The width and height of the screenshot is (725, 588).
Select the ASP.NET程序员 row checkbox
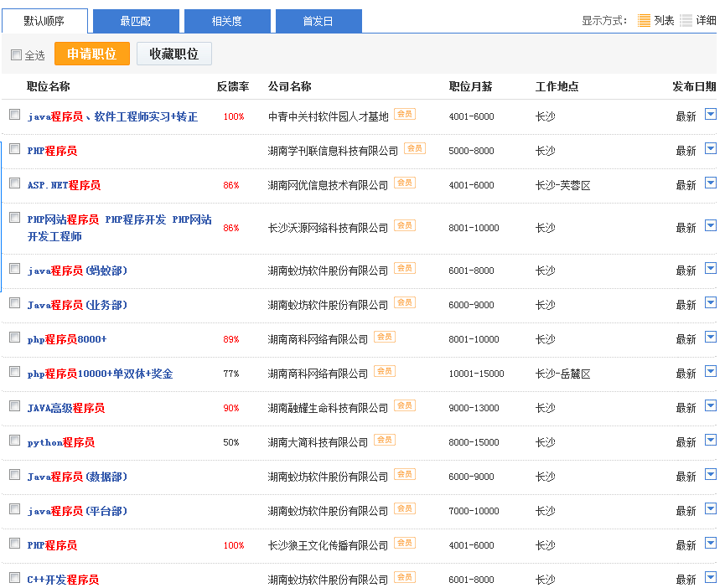pos(15,183)
